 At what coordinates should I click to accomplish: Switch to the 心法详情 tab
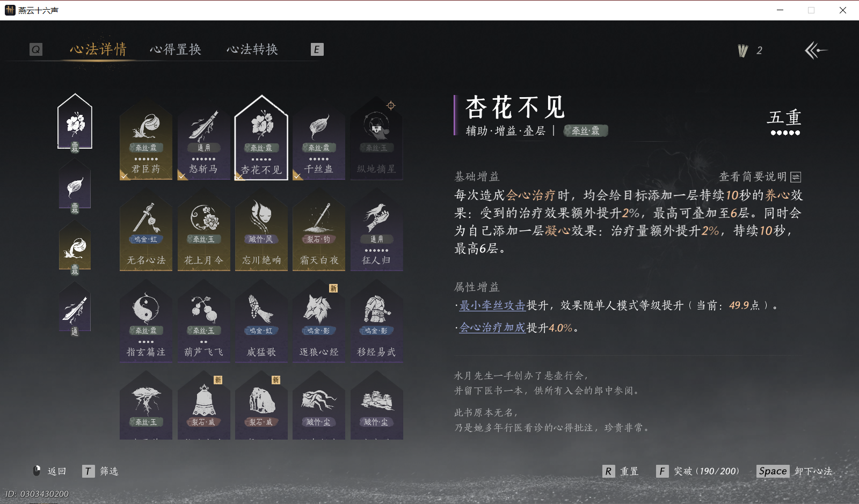point(98,49)
